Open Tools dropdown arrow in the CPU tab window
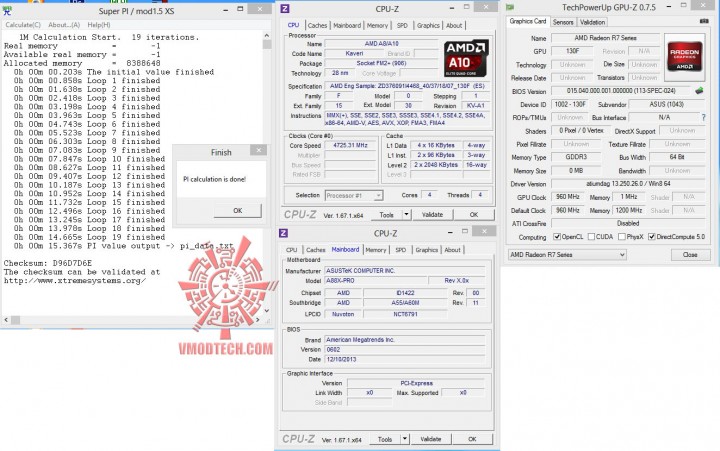This screenshot has width=720, height=451. coord(406,214)
